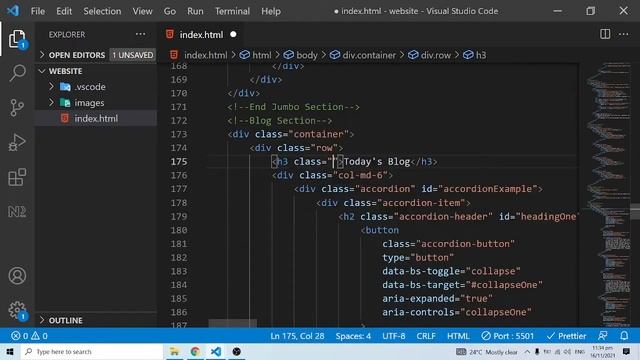Open the Explorer view in activity bar
The width and height of the screenshot is (640, 360).
pyautogui.click(x=17, y=39)
